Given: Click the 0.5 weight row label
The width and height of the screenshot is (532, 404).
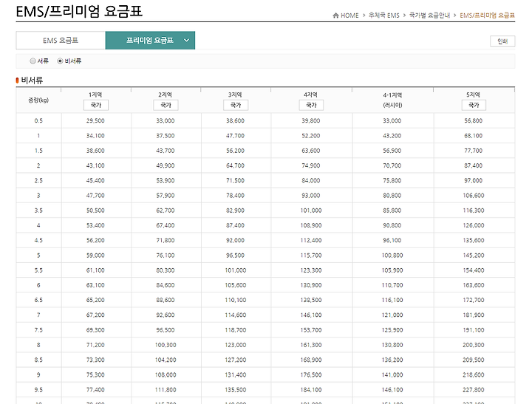Looking at the screenshot, I should [x=38, y=121].
